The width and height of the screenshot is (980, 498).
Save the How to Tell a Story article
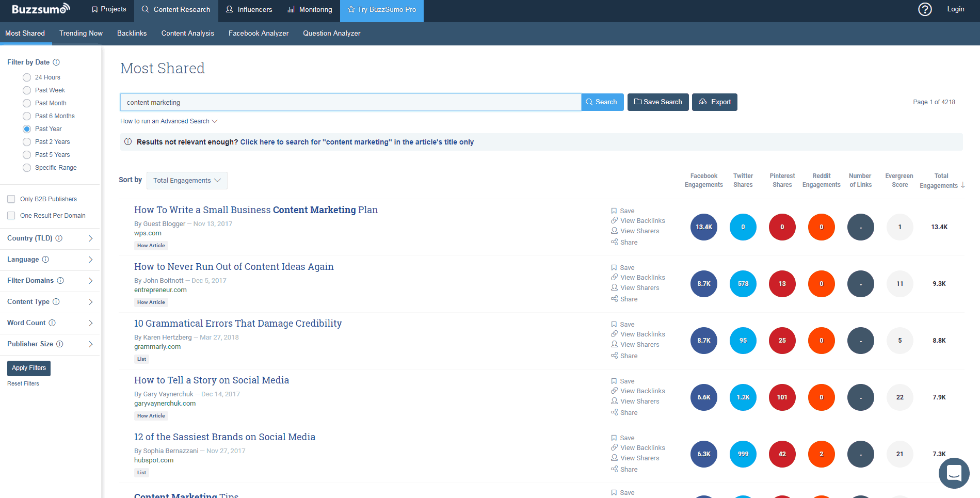pyautogui.click(x=623, y=381)
